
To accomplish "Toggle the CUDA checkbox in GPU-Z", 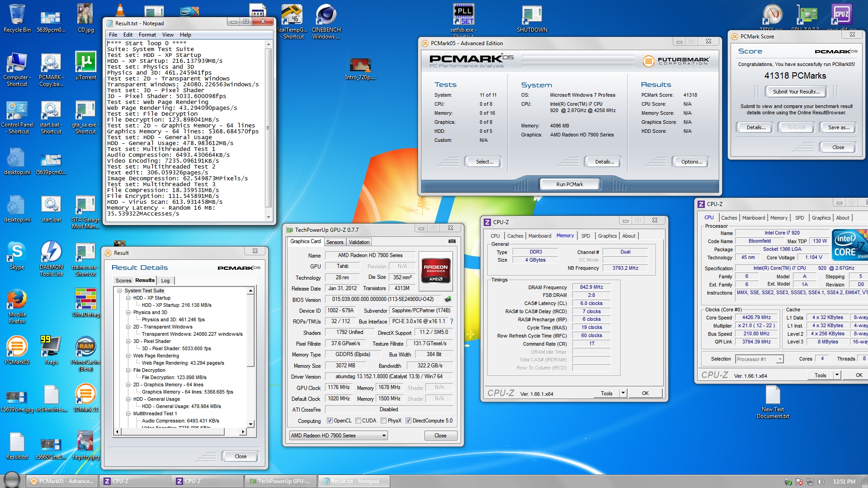I will pyautogui.click(x=358, y=421).
